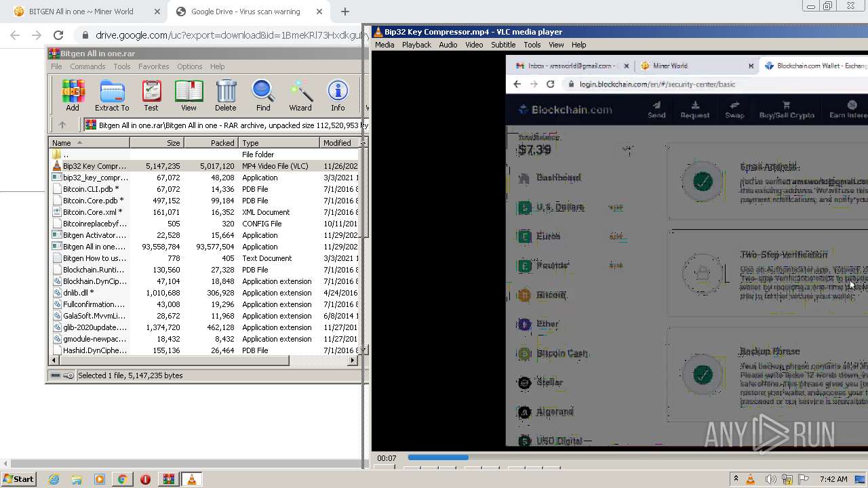The height and width of the screenshot is (488, 868).
Task: Click the volume speaker tray icon
Action: click(x=770, y=479)
